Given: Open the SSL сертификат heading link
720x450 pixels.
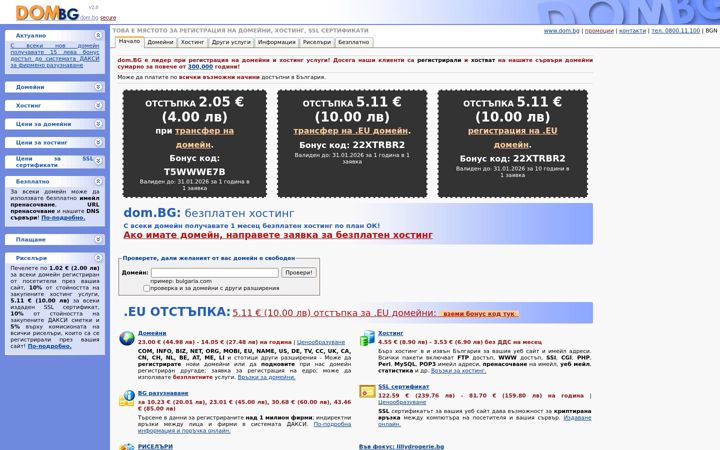Looking at the screenshot, I should pyautogui.click(x=404, y=387).
